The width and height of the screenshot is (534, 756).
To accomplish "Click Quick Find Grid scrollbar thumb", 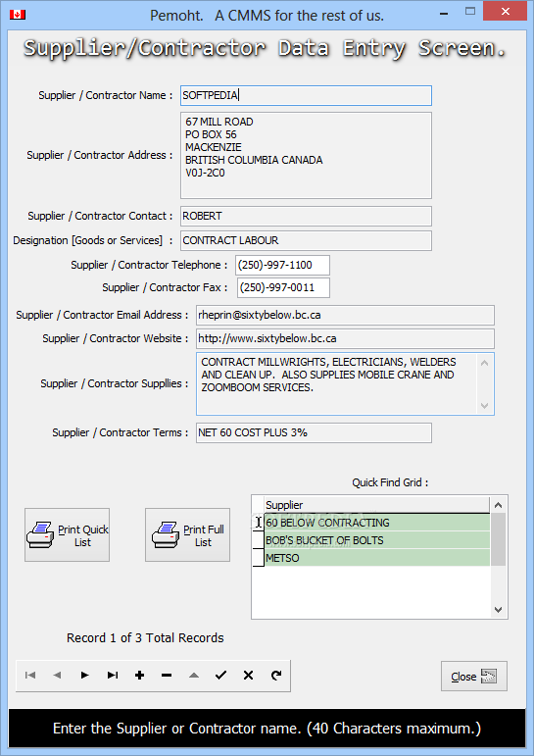I will [x=499, y=539].
